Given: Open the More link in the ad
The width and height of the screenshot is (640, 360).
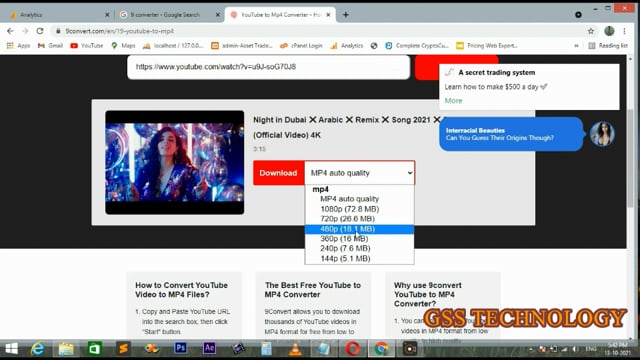Looking at the screenshot, I should (x=453, y=101).
